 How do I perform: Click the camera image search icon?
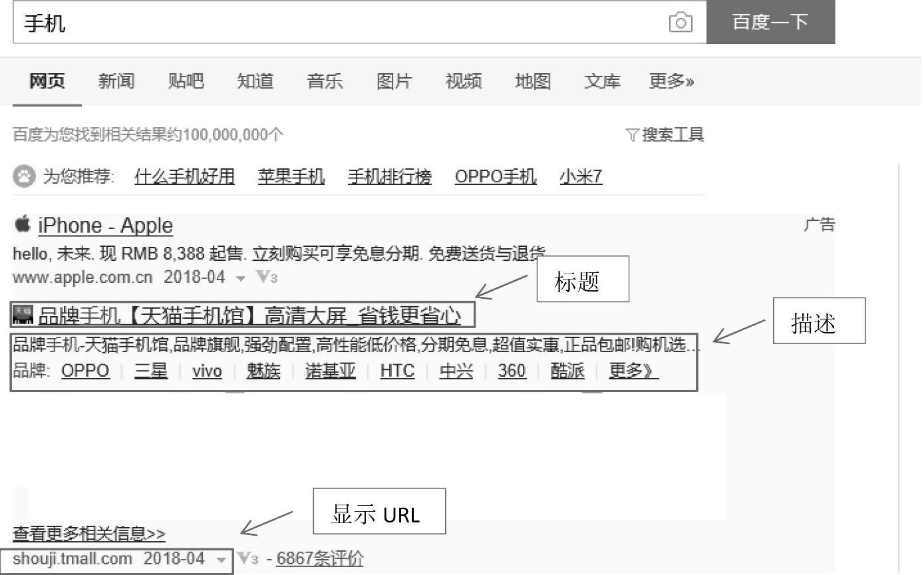click(x=680, y=23)
